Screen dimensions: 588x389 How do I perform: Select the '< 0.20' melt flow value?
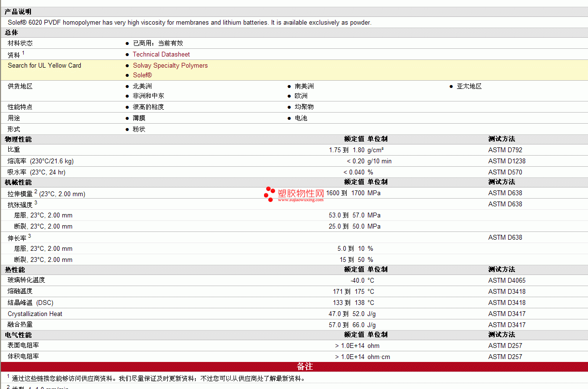coord(355,161)
